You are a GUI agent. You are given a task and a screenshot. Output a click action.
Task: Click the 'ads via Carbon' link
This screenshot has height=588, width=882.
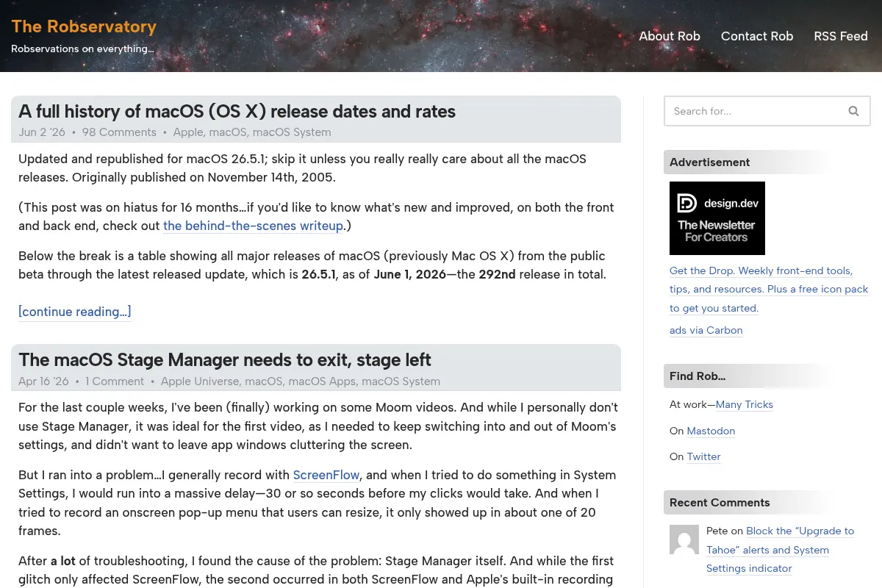click(706, 330)
